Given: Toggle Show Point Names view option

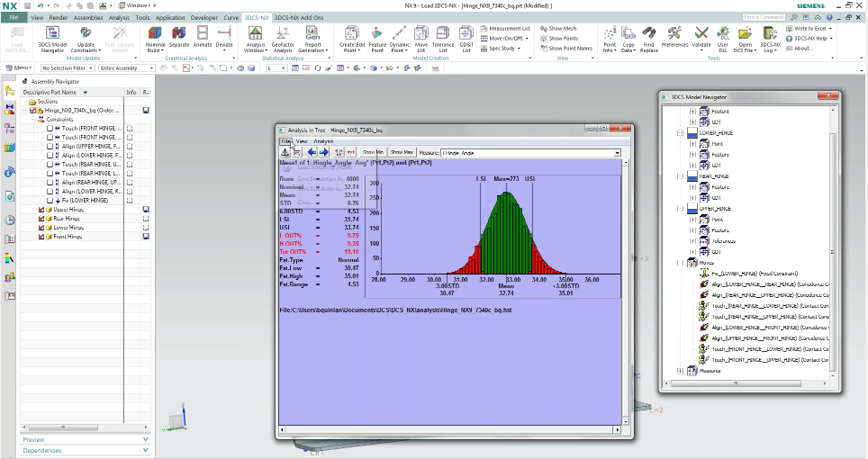Looking at the screenshot, I should pyautogui.click(x=566, y=48).
